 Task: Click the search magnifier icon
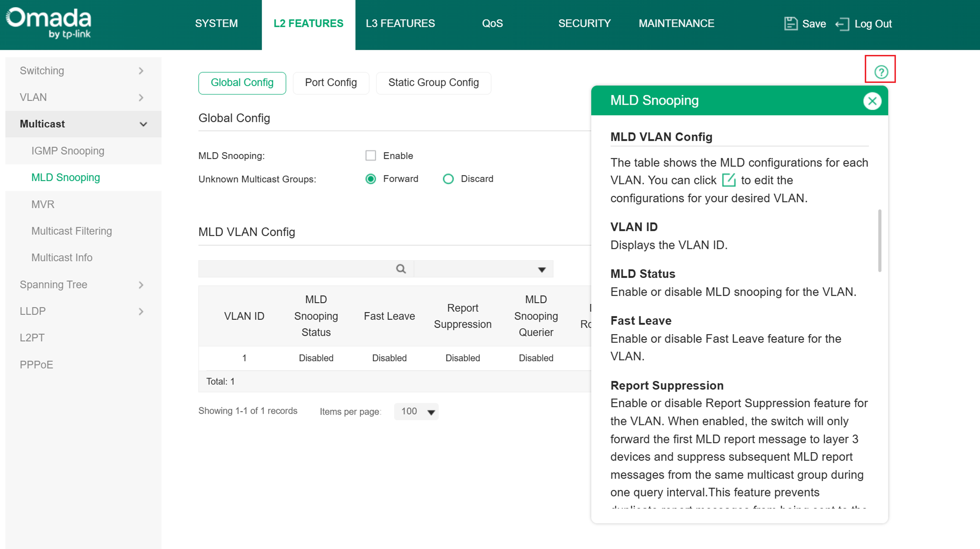(401, 269)
